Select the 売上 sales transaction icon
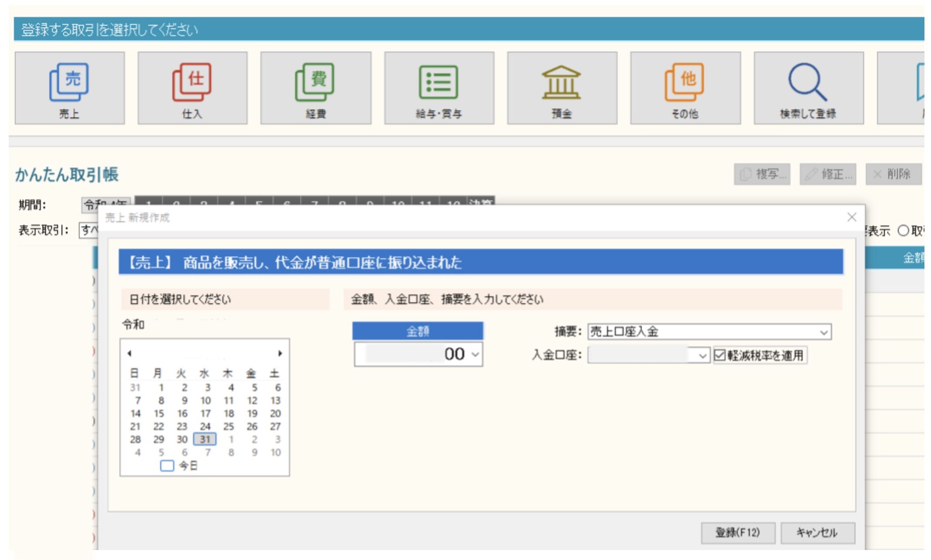This screenshot has width=931, height=560. pyautogui.click(x=69, y=88)
